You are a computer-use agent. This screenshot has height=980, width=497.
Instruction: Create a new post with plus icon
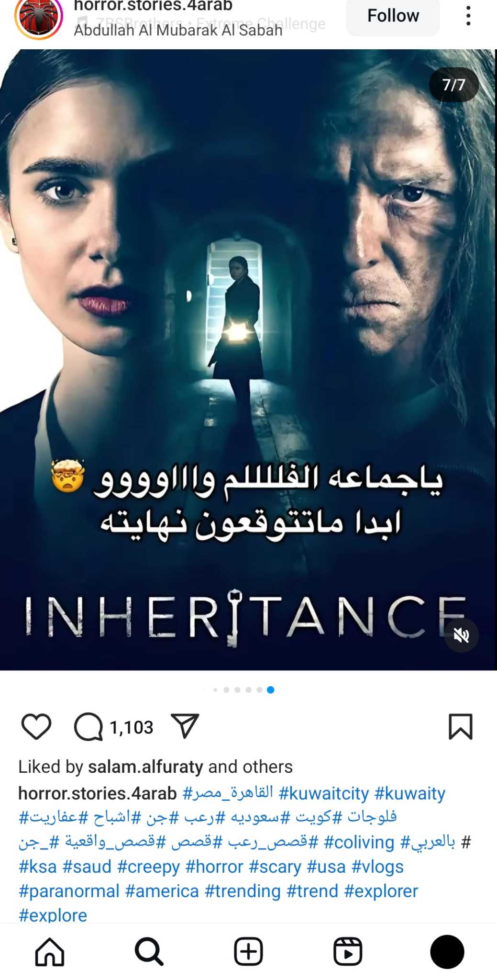248,951
